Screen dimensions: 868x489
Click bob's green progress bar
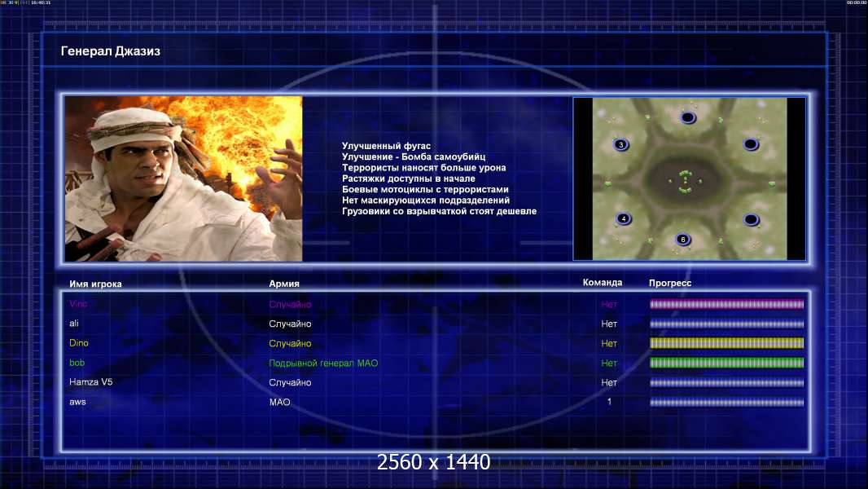pos(727,363)
